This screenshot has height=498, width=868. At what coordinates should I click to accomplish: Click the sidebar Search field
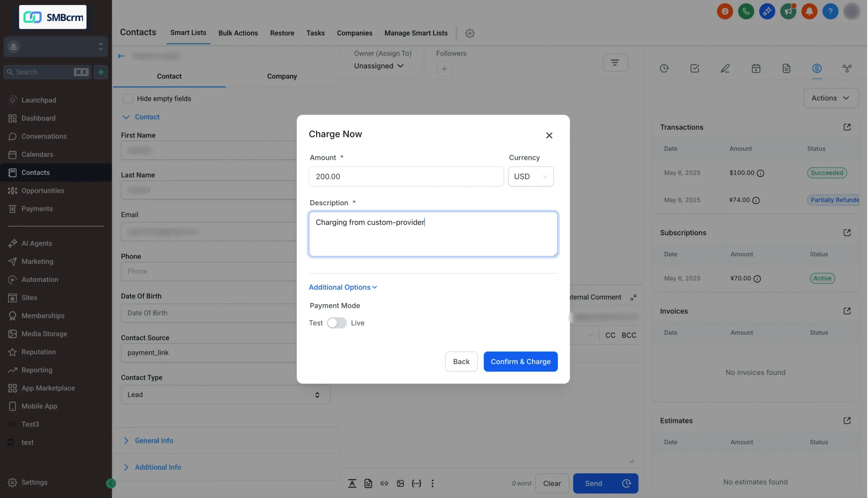pos(47,72)
